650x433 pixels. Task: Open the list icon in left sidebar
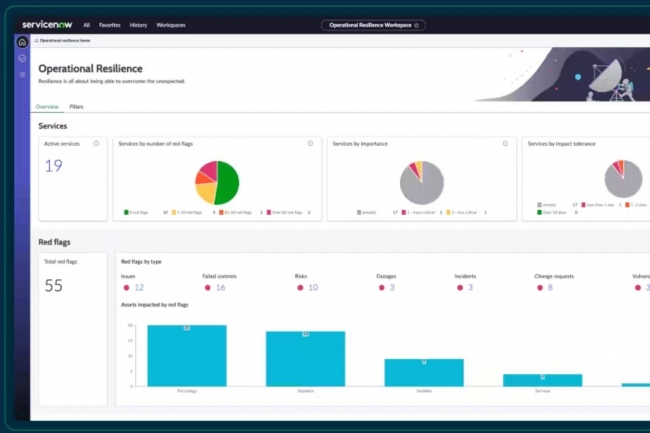pos(22,75)
